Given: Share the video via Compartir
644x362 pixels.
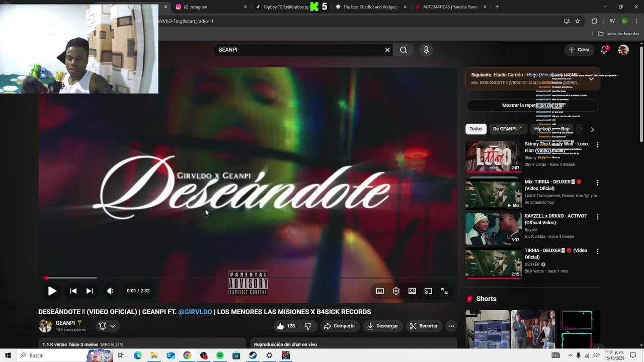Looking at the screenshot, I should pos(339,326).
